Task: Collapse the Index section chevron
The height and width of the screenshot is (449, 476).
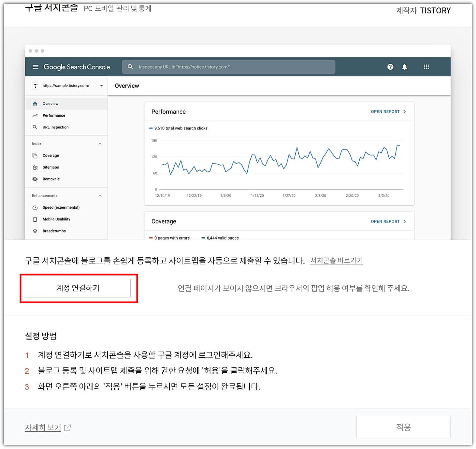Action: point(100,143)
